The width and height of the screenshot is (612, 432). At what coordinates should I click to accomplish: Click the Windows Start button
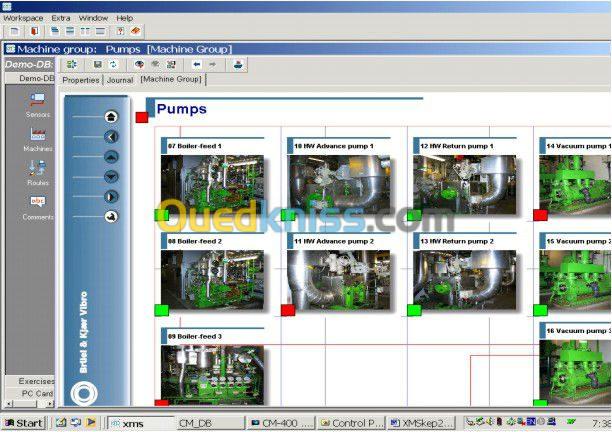[24, 423]
